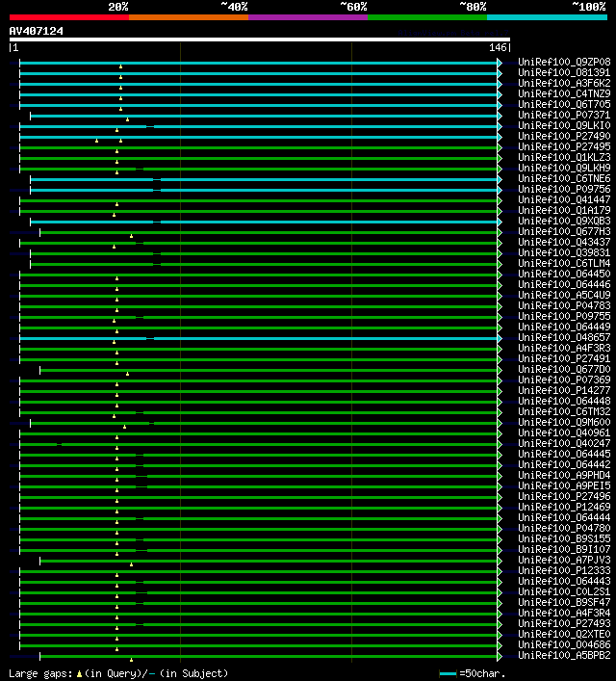The height and width of the screenshot is (681, 616).
Task: Click the yellow triangle in Large gaps legend
Action: (79, 674)
